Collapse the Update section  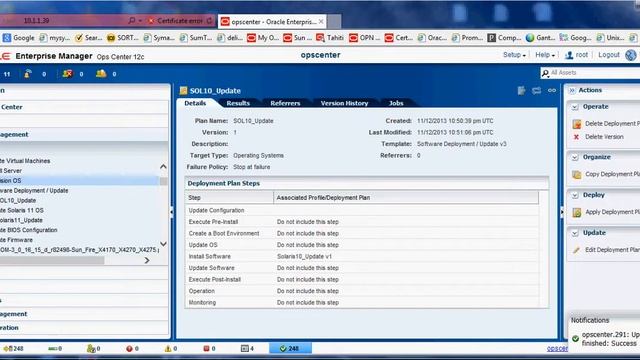[575, 233]
